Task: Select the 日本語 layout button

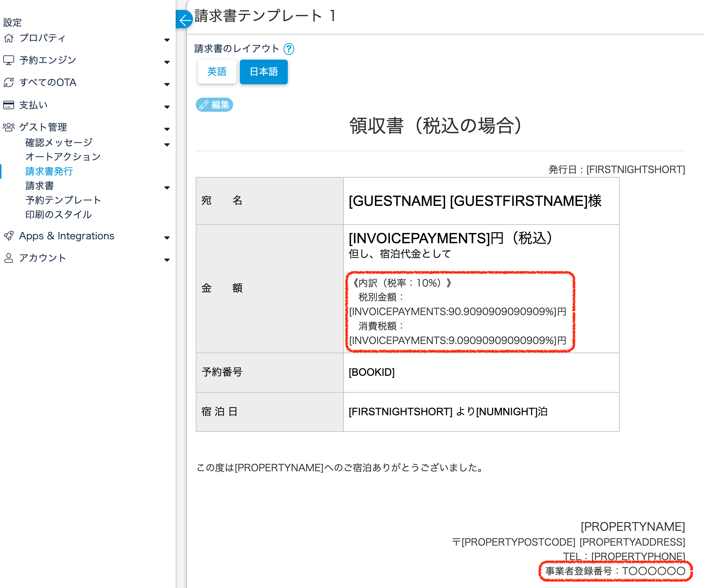Action: tap(263, 72)
